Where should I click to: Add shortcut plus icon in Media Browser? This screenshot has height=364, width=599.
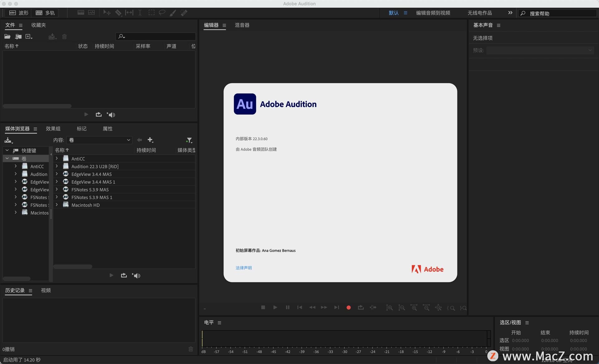click(x=150, y=140)
